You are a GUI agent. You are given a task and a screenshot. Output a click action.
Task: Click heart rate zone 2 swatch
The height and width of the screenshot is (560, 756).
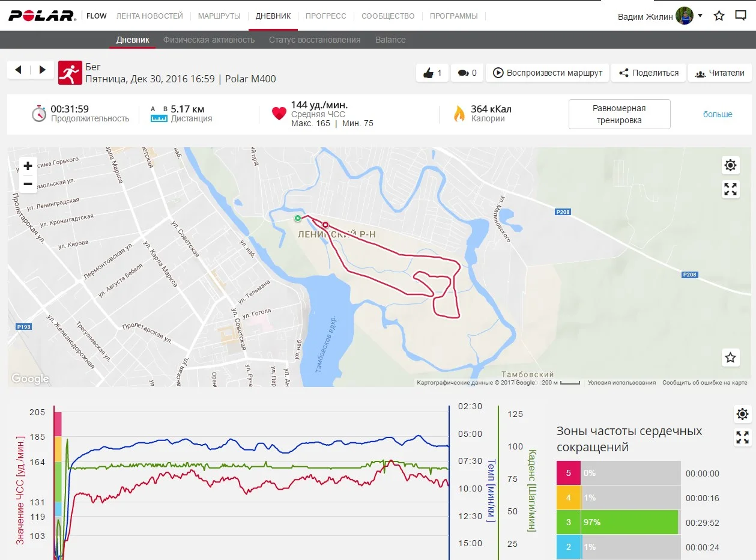tap(569, 547)
